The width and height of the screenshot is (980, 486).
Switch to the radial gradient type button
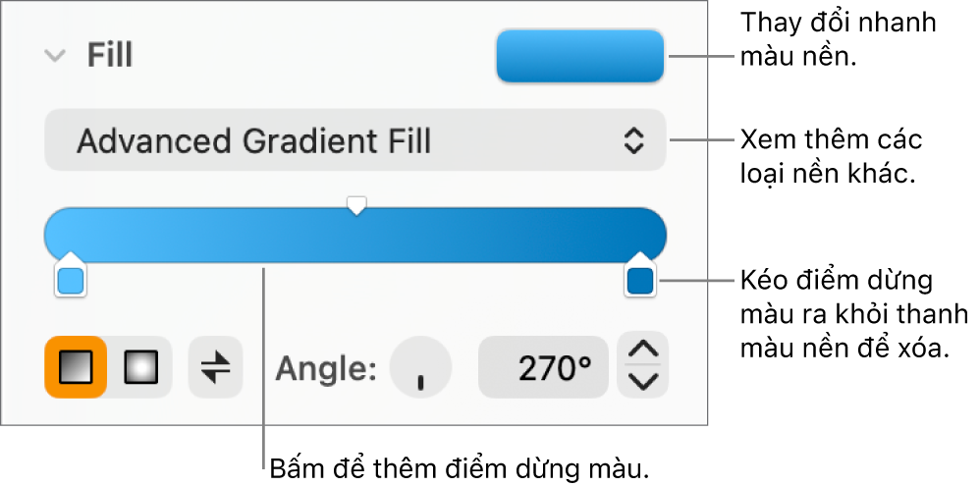140,367
